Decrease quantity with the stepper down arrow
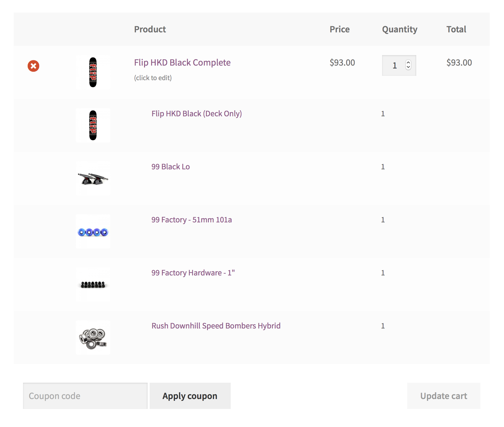The image size is (504, 427). [408, 68]
